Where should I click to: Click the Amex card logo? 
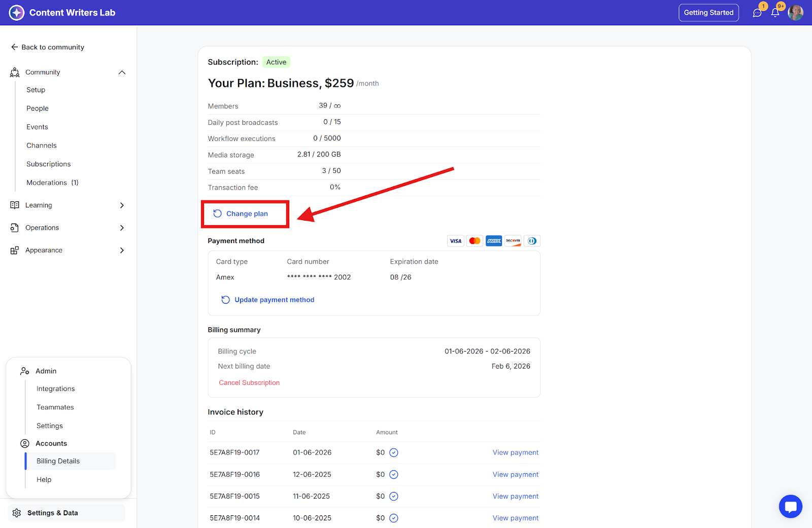click(x=493, y=241)
